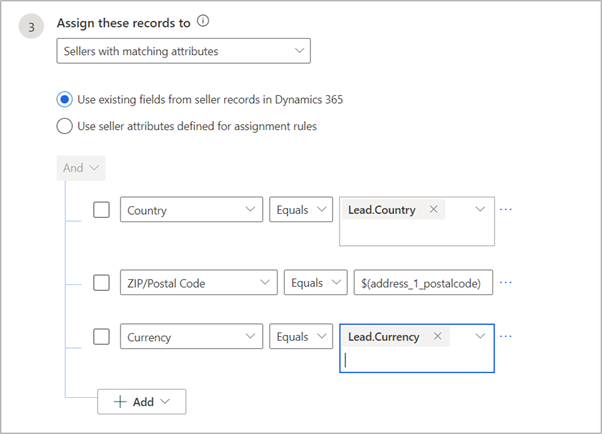Screen dimensions: 602x434
Task: Open more options for ZIP/Postal Code row
Action: (x=506, y=282)
